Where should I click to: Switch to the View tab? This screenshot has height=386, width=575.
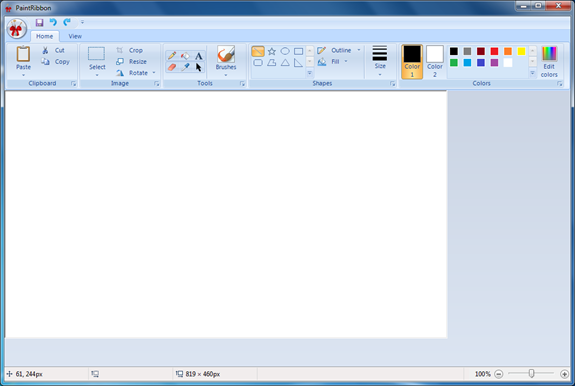[x=75, y=36]
